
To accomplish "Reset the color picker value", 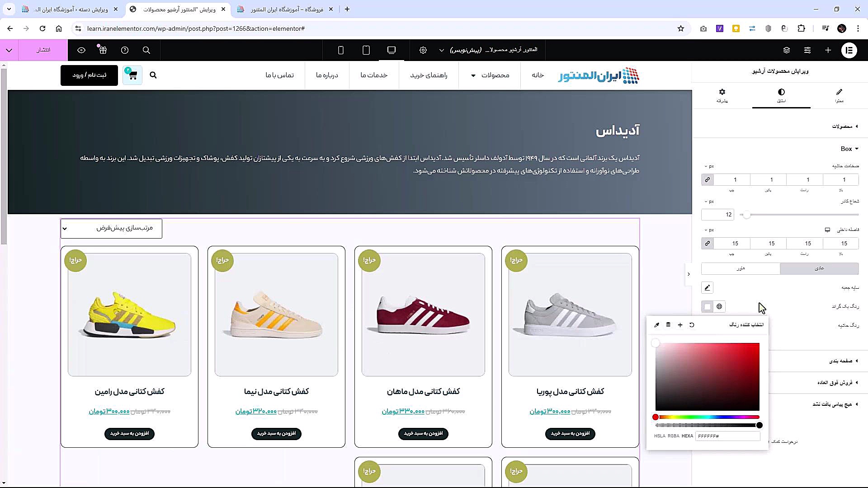I will pyautogui.click(x=692, y=325).
